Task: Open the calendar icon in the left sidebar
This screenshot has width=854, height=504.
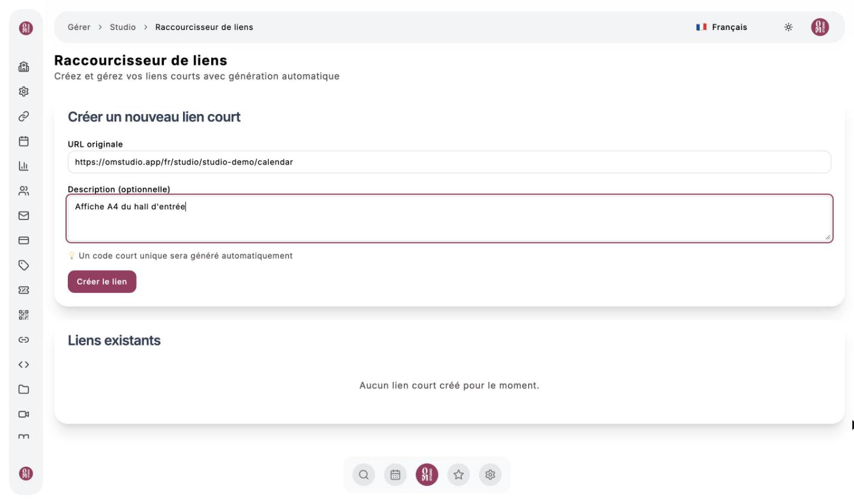Action: [x=24, y=142]
